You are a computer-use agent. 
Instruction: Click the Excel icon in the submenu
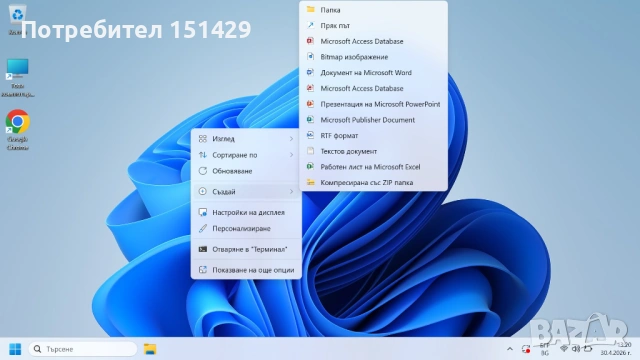point(311,167)
